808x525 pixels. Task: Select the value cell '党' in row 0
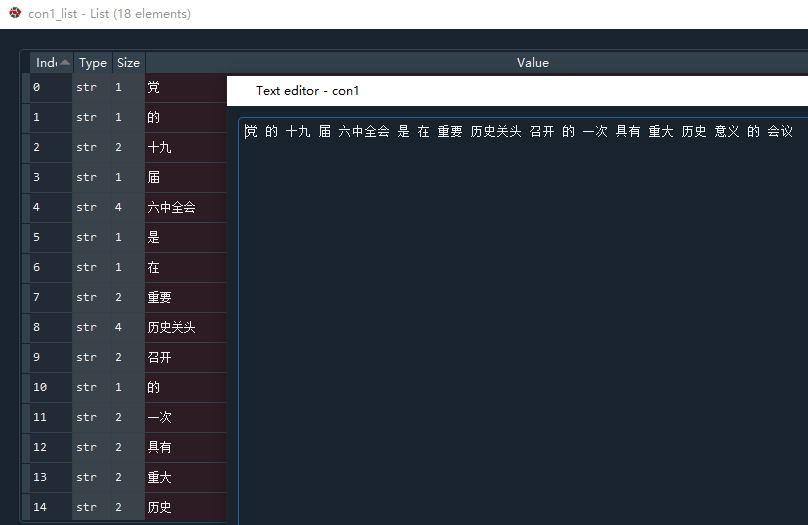click(186, 87)
